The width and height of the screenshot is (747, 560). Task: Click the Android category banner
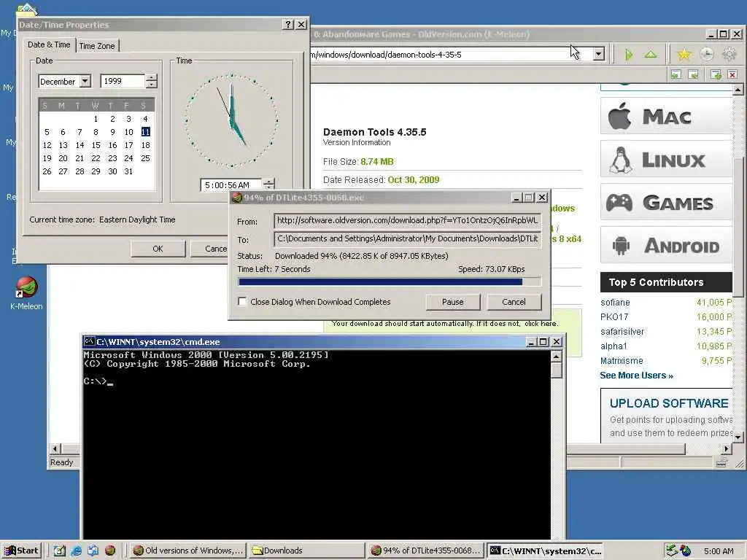(666, 245)
